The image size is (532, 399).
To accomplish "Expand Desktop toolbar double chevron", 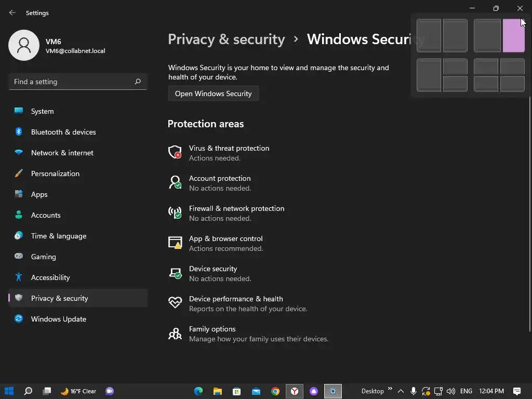I will [390, 389].
